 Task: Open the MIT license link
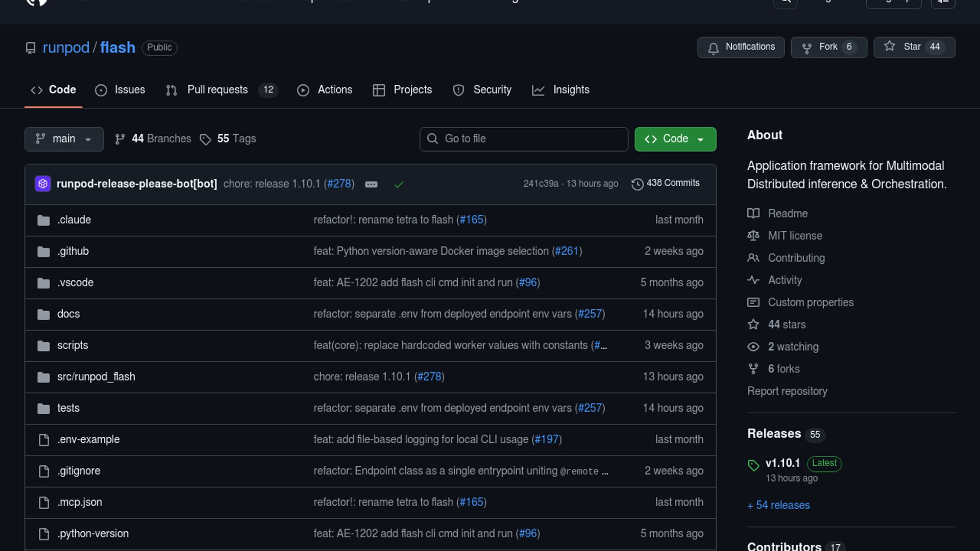pos(795,236)
